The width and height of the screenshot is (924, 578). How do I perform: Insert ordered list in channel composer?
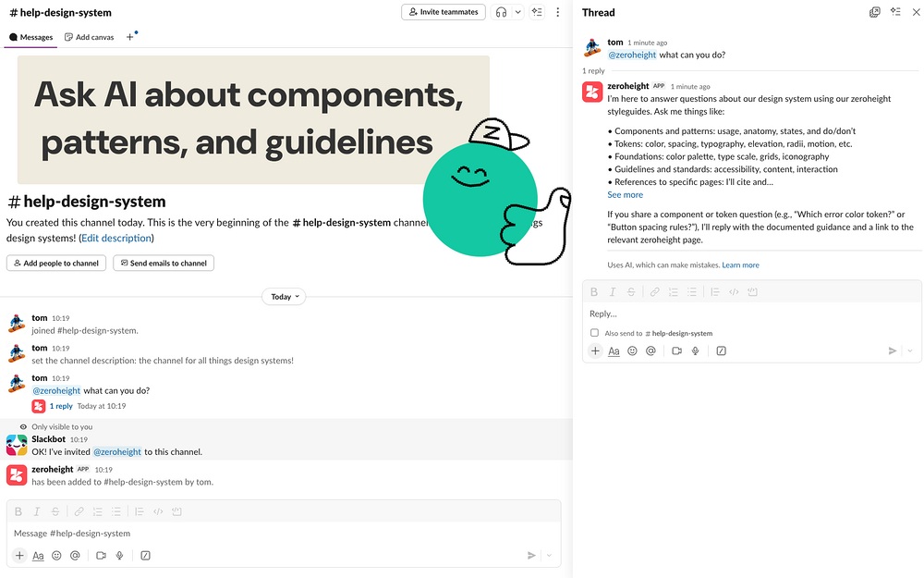(x=97, y=511)
